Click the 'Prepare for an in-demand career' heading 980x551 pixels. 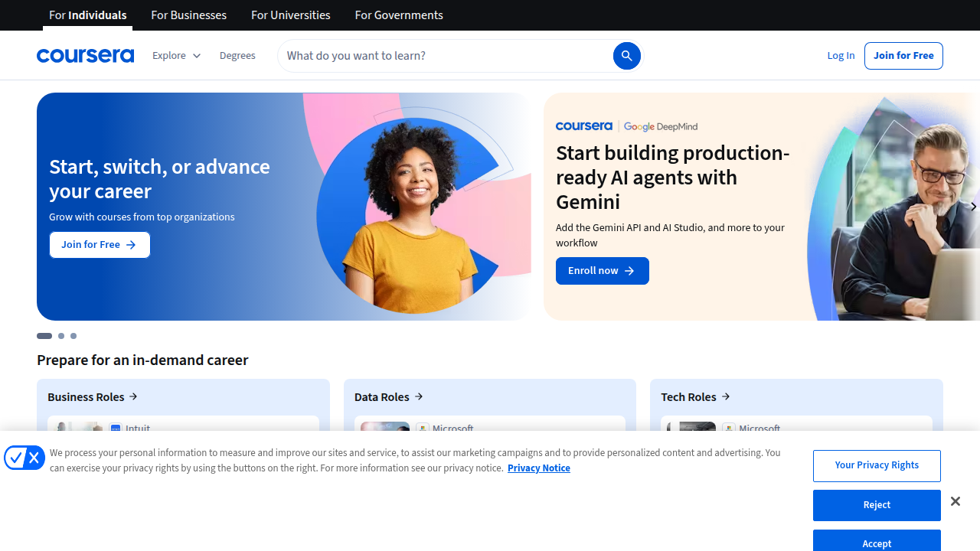142,360
